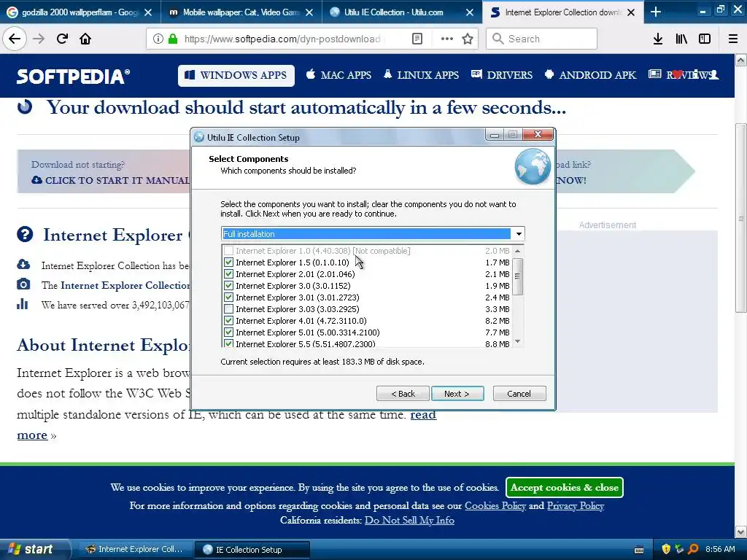
Task: Open the Cookies Policy link
Action: tap(495, 506)
